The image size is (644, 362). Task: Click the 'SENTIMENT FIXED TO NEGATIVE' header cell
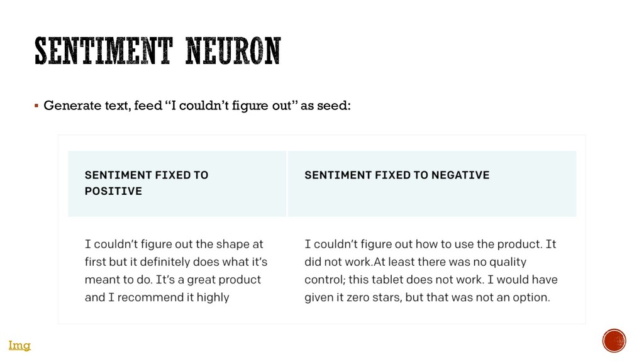[x=396, y=175]
